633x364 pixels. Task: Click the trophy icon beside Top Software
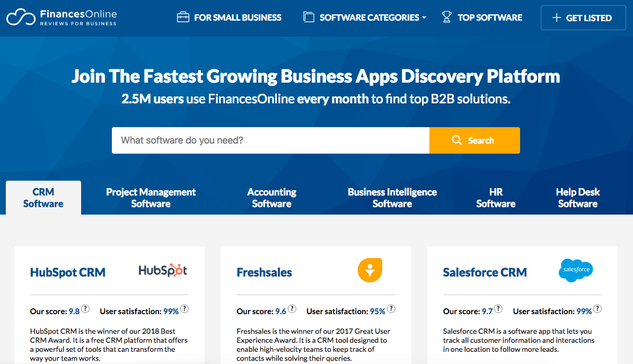pyautogui.click(x=446, y=17)
